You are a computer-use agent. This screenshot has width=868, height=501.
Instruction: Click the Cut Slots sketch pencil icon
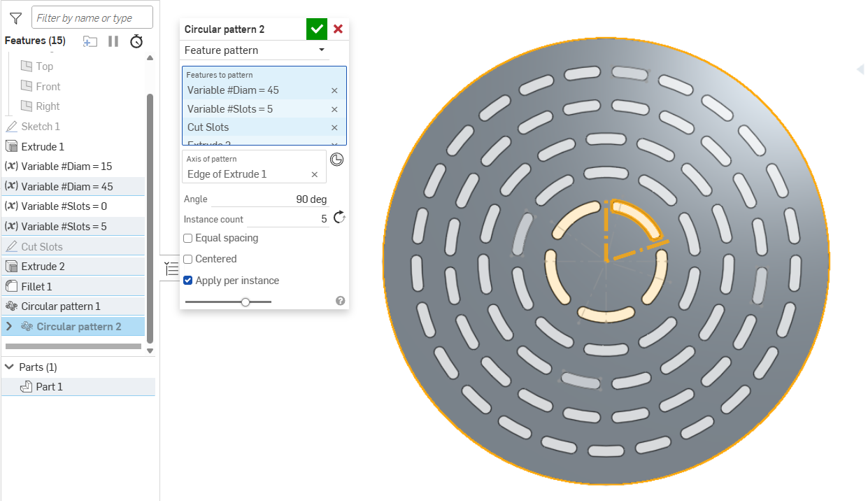11,247
